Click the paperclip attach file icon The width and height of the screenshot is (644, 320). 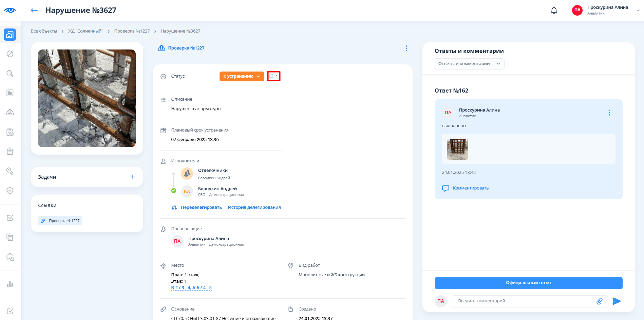point(600,301)
